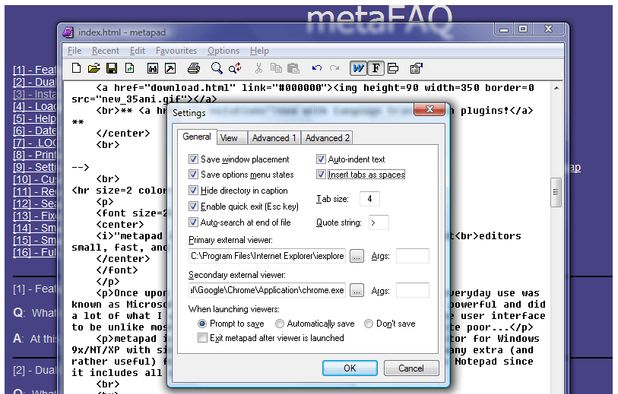Undo the last edit arrow icon
Image resolution: width=618 pixels, height=394 pixels.
point(316,69)
